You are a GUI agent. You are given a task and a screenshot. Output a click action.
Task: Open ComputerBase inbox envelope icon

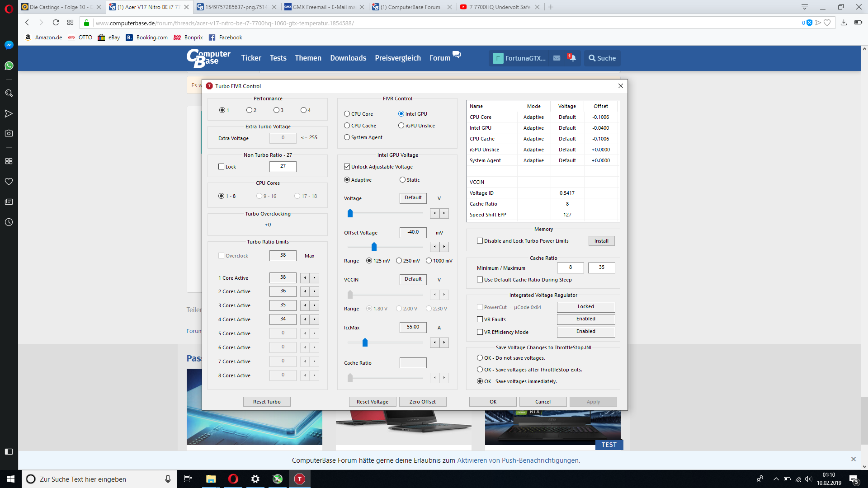(x=557, y=58)
